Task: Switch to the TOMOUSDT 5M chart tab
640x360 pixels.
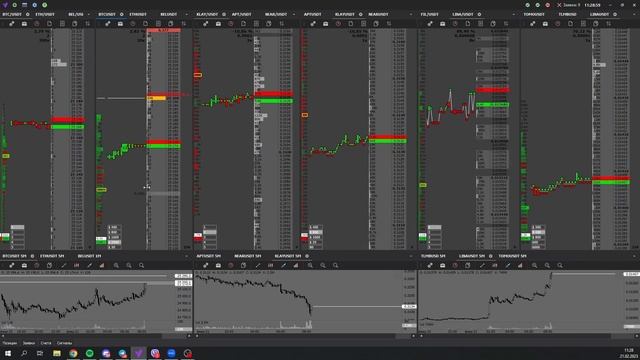Action: click(x=512, y=256)
